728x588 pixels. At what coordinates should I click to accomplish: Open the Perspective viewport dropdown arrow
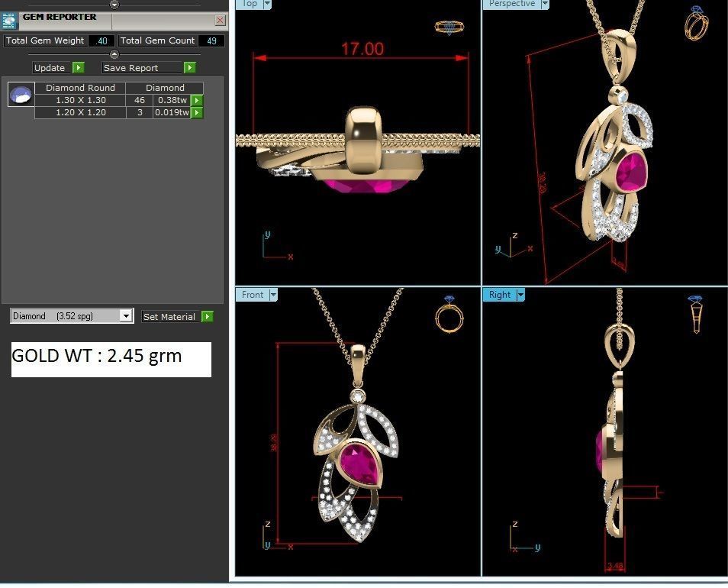[545, 4]
